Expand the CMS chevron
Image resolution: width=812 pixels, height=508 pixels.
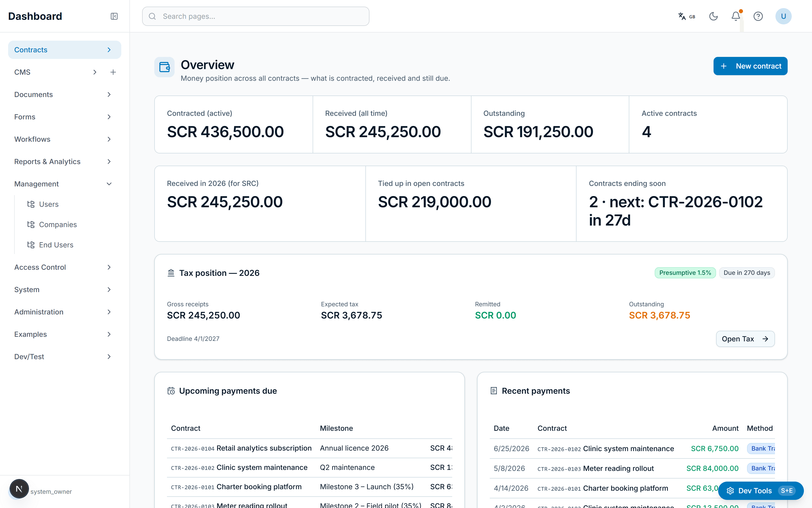coord(95,72)
